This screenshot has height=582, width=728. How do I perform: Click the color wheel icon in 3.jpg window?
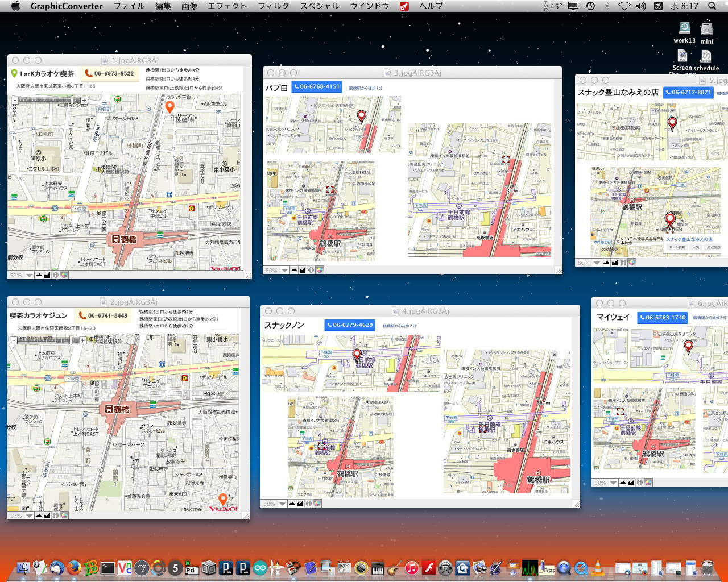320,270
